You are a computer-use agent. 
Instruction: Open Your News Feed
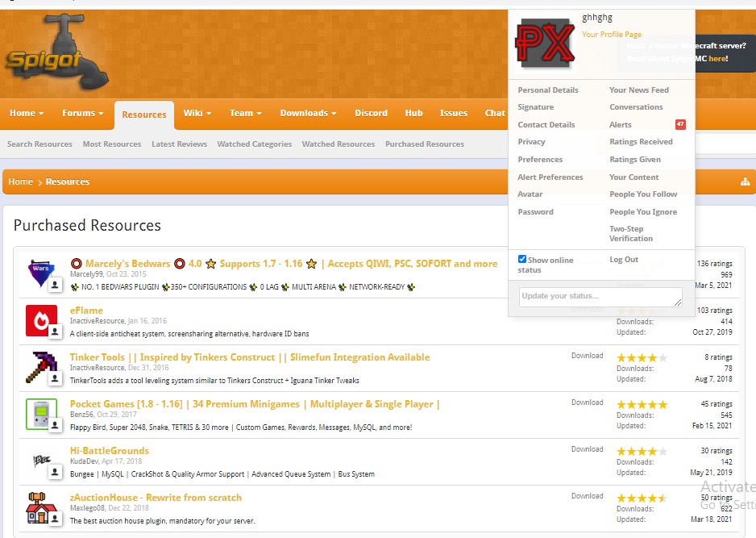click(639, 90)
